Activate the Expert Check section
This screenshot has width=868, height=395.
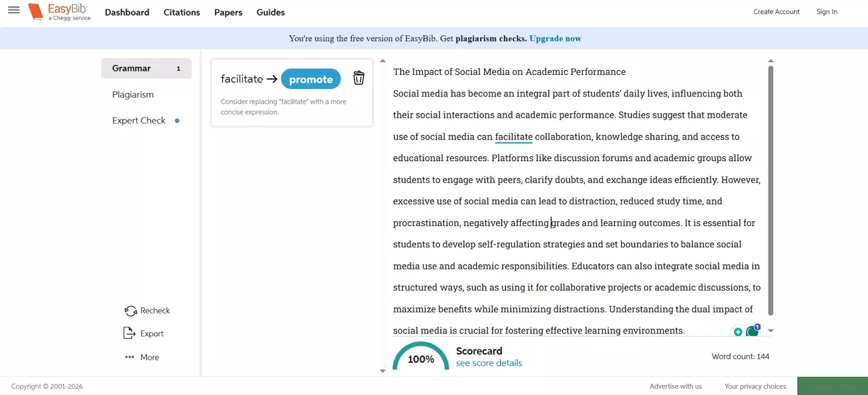pos(138,120)
